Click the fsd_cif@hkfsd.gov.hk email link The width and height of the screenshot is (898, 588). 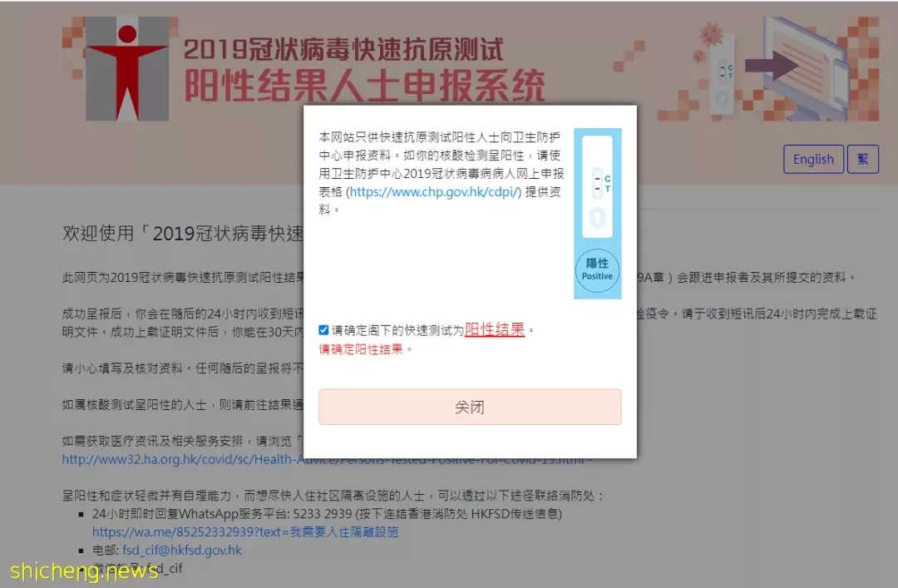pos(182,551)
